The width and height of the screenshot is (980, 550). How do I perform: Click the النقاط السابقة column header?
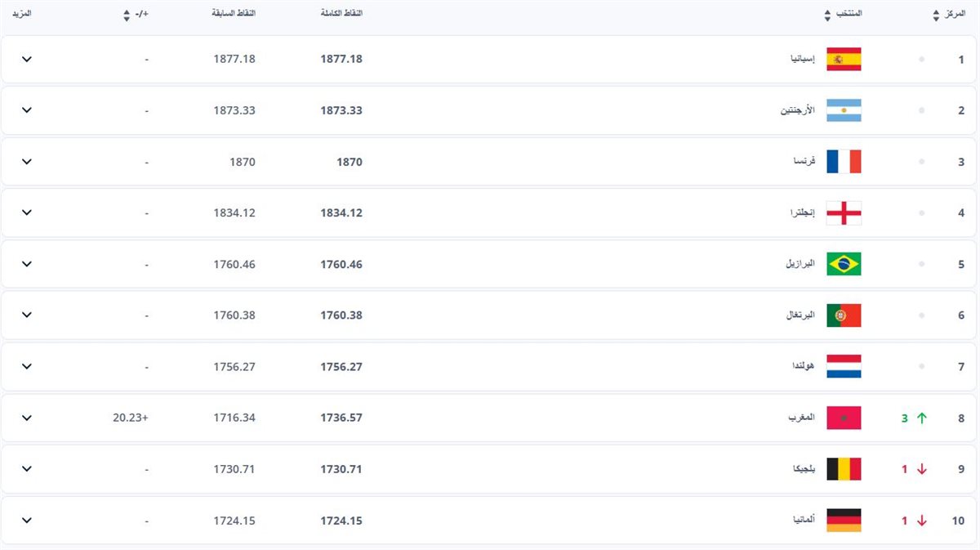234,15
